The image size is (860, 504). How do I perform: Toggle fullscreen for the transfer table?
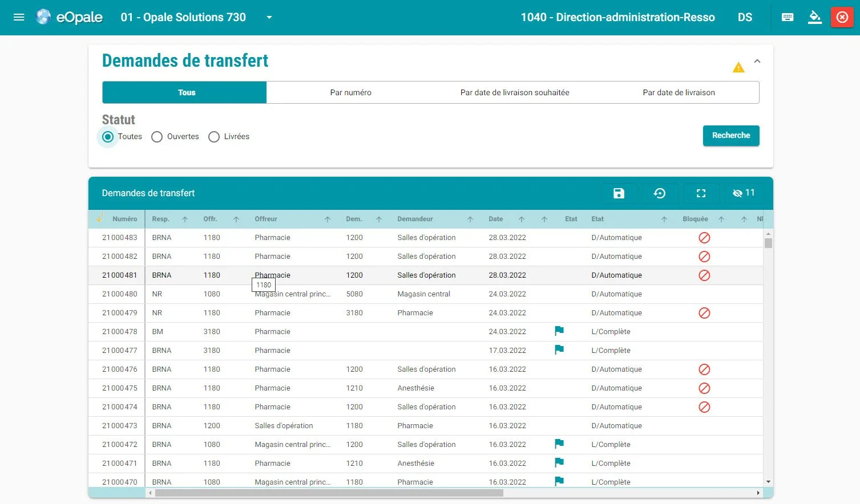click(701, 193)
